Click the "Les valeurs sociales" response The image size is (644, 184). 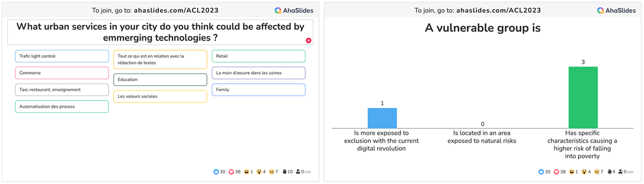click(160, 96)
